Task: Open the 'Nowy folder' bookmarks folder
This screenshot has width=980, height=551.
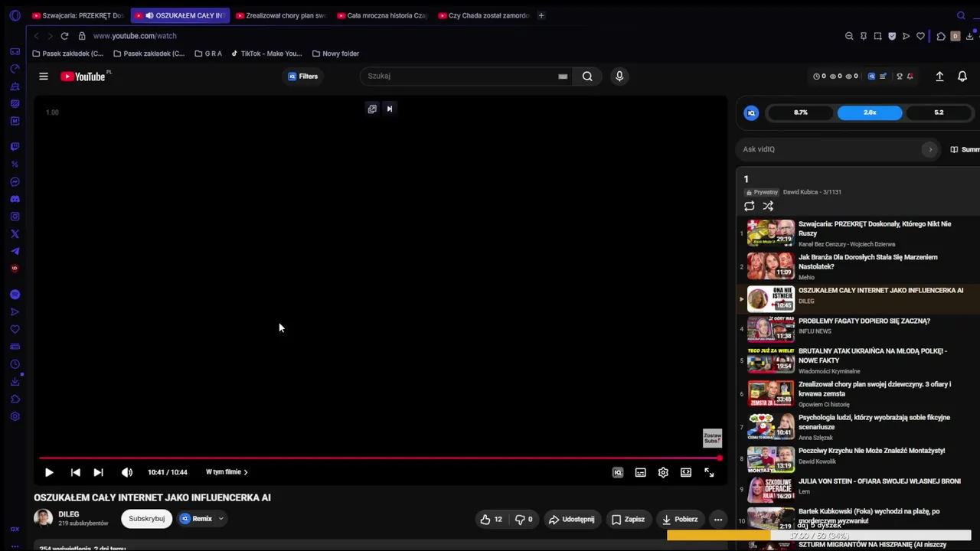Action: pos(336,54)
